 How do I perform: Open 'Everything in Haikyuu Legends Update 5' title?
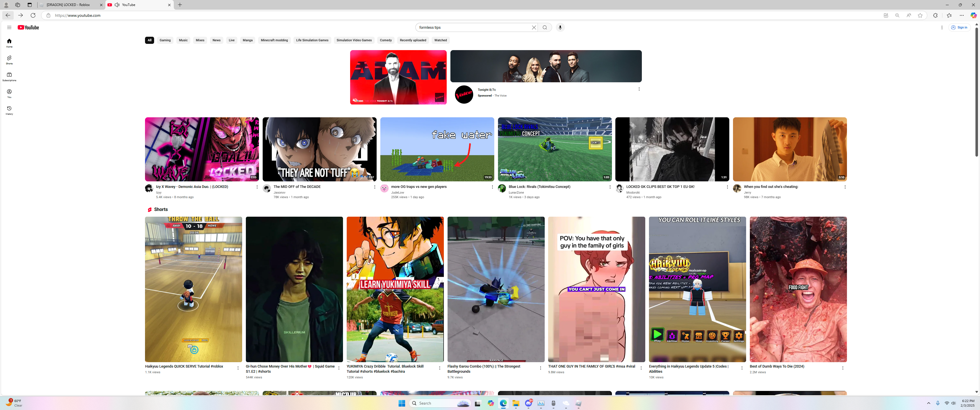click(x=689, y=369)
